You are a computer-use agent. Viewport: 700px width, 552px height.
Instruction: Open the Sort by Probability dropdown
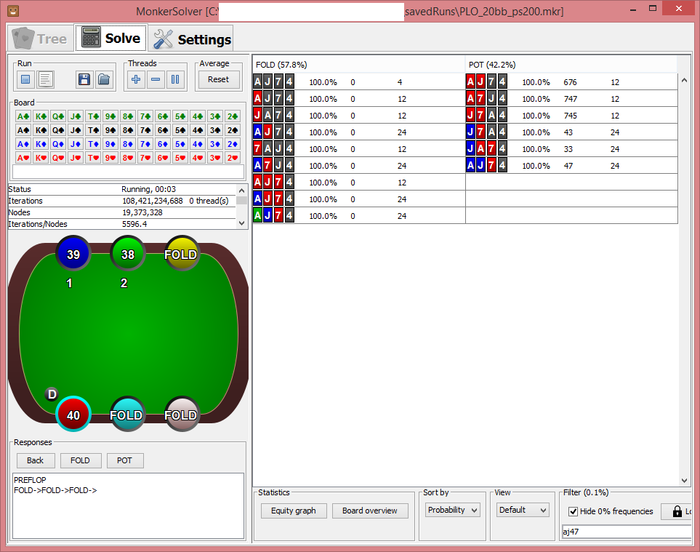453,510
